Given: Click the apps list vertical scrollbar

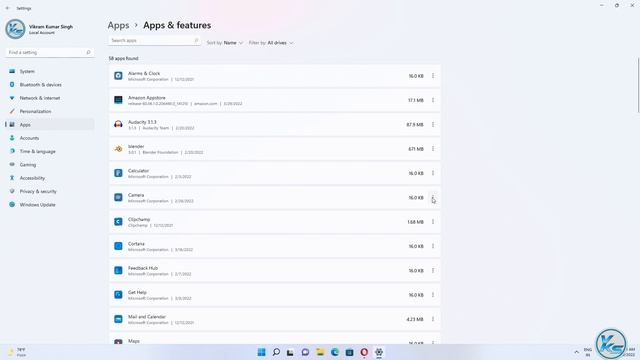Looking at the screenshot, I should click(638, 85).
